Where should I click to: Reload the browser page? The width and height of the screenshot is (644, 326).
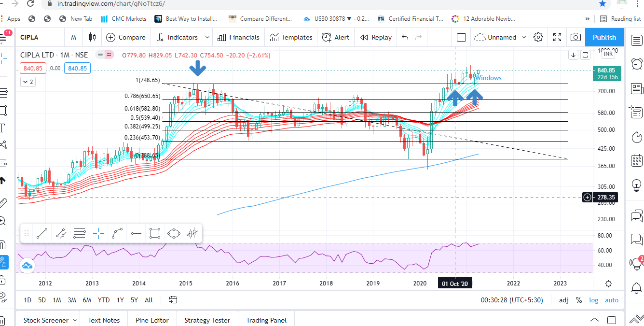click(x=30, y=3)
